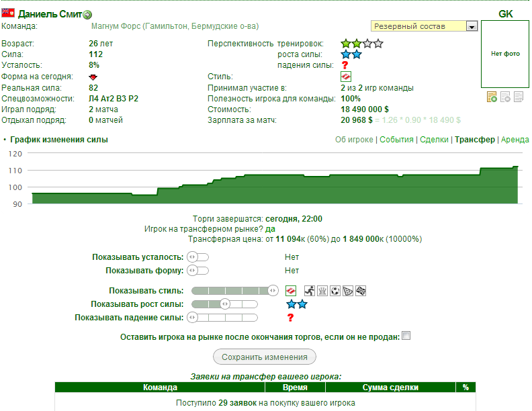532x411 pixels.
Task: Open the Аренда tab
Action: click(515, 140)
